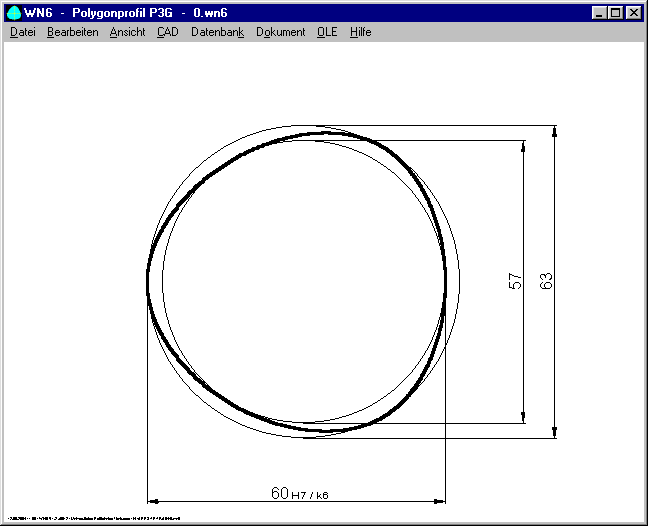Click the 57 dimension label

click(x=516, y=282)
